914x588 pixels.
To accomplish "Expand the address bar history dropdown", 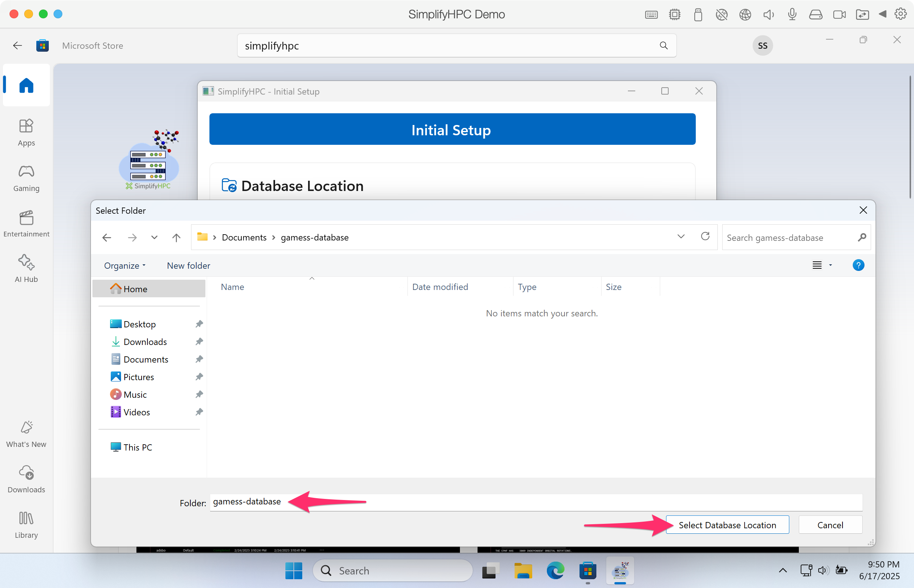I will point(681,237).
